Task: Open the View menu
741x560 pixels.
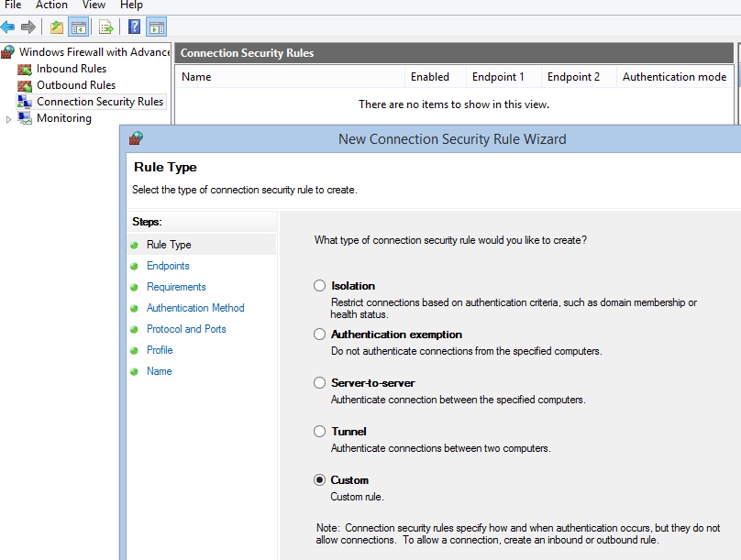Action: [x=94, y=5]
